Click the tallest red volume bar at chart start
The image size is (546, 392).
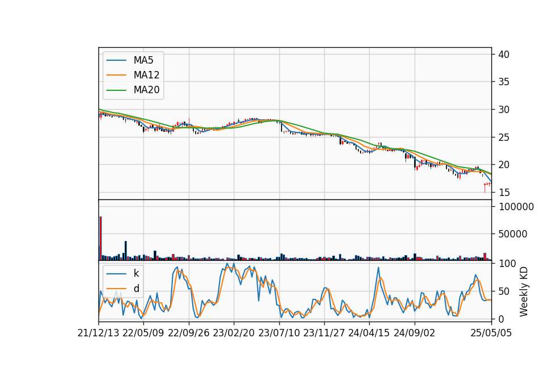(101, 238)
